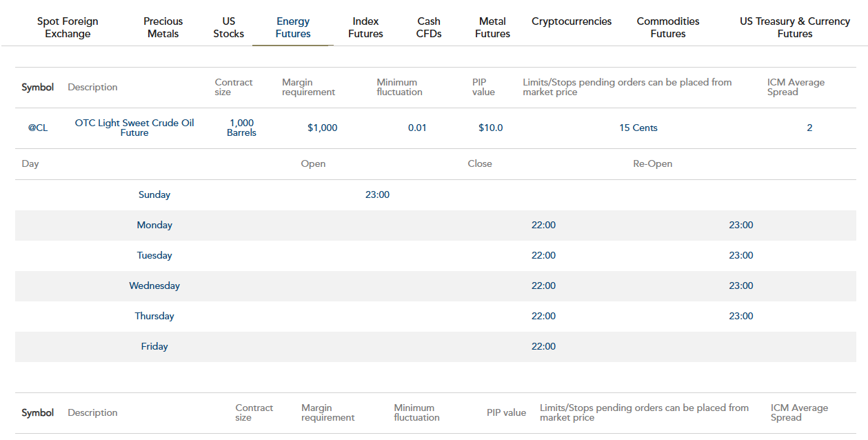
Task: Select the Sunday row in trading hours
Action: tap(154, 194)
